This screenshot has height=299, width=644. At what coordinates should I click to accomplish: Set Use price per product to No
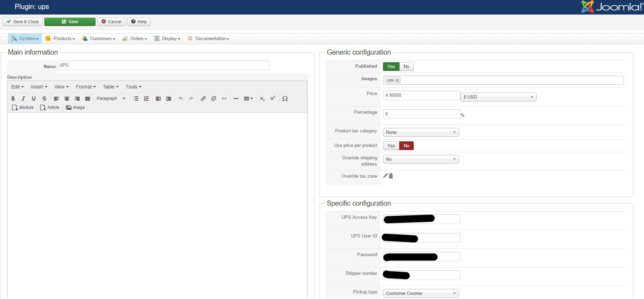[406, 146]
